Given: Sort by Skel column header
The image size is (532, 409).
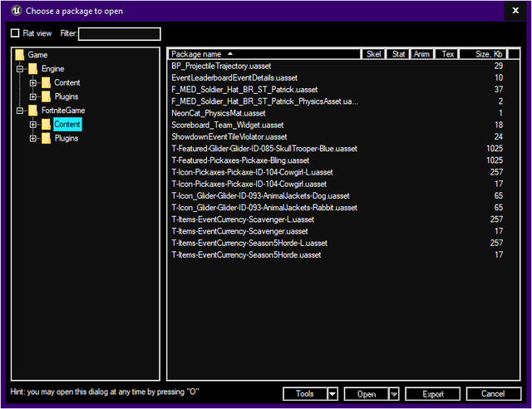Looking at the screenshot, I should coord(373,54).
